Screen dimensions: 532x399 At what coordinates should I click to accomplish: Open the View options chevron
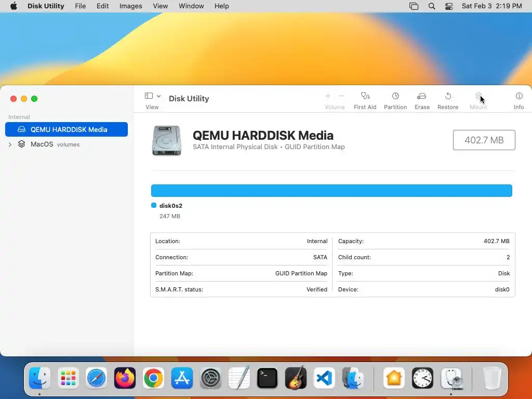click(158, 96)
